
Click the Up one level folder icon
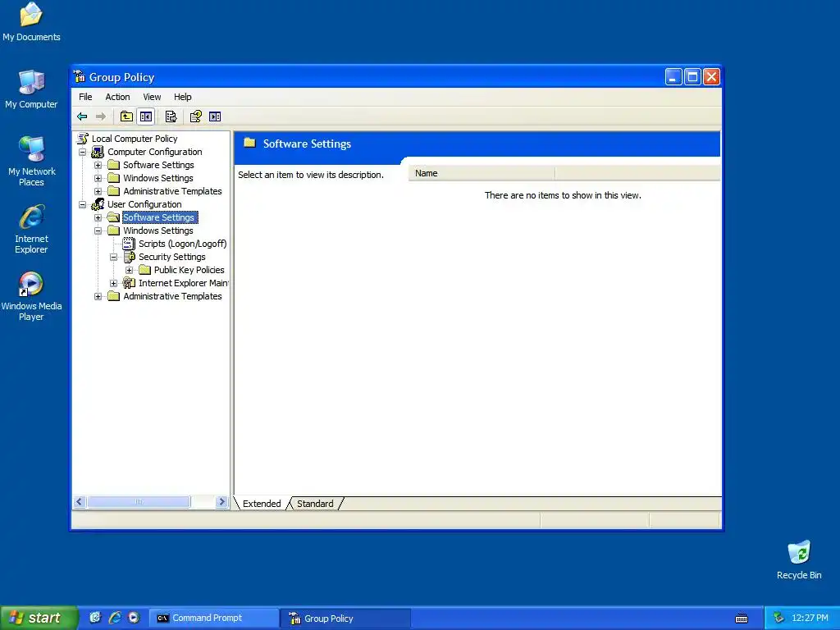click(x=126, y=116)
